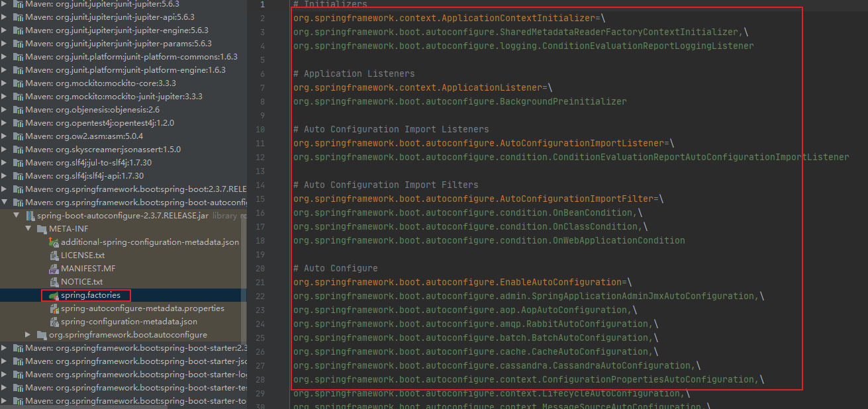868x409 pixels.
Task: Click the JSON icon beside spring-configuration-metadata.json
Action: tap(53, 321)
